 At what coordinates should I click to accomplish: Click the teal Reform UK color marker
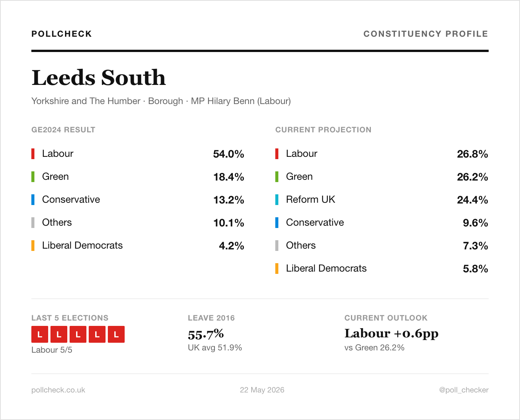click(277, 200)
